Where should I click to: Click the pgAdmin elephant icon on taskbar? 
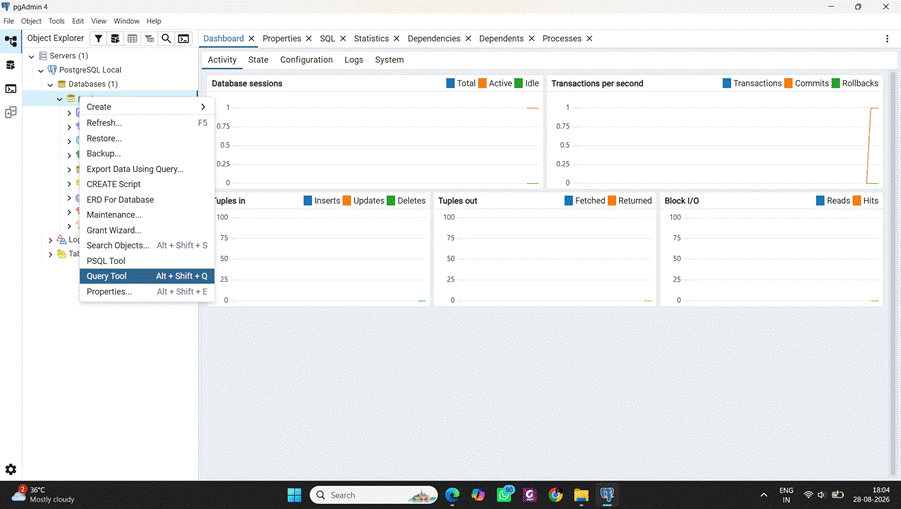[607, 495]
